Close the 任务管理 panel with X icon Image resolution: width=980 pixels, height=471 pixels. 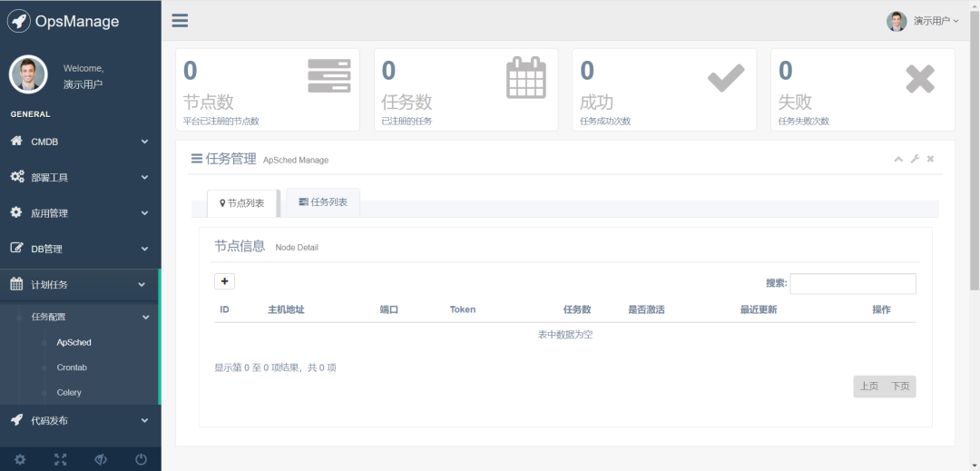click(930, 160)
